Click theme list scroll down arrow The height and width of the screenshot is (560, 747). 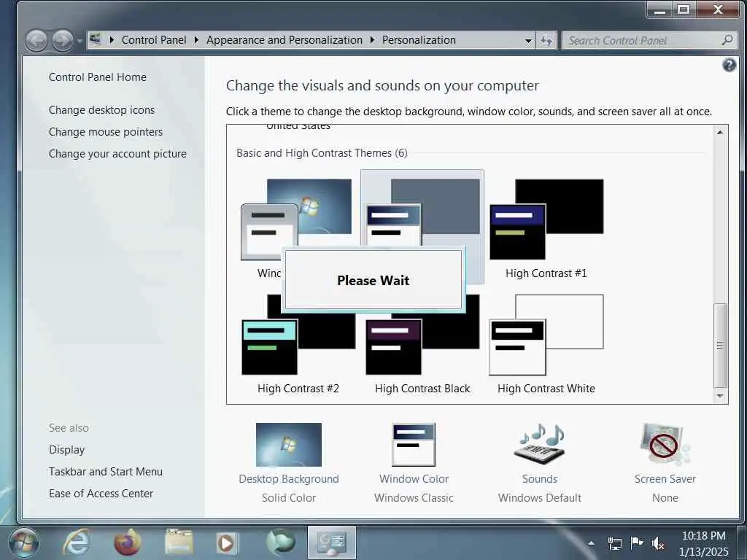pos(720,396)
